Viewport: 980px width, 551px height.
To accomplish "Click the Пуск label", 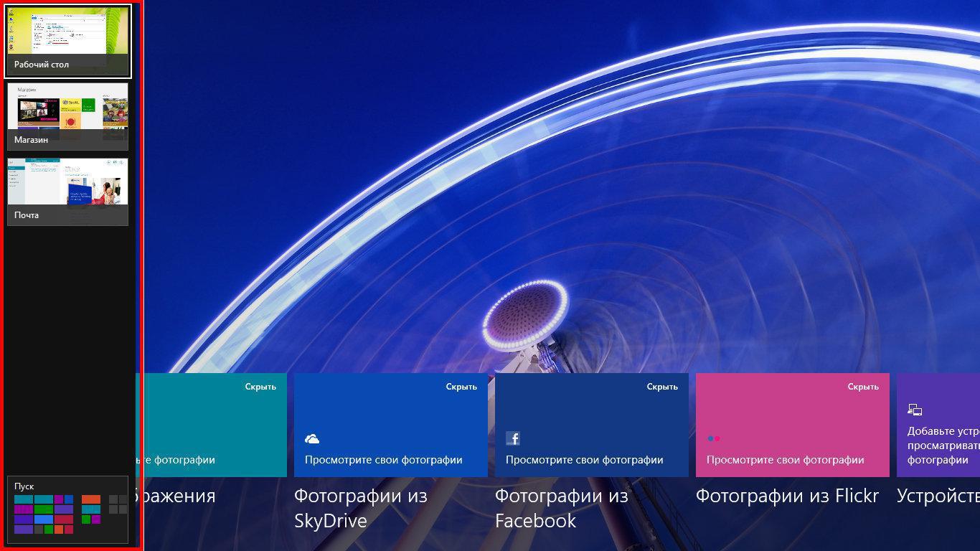I will [x=24, y=486].
